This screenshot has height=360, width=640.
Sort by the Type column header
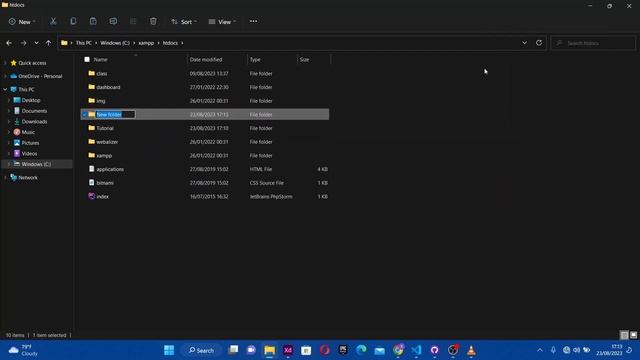255,60
